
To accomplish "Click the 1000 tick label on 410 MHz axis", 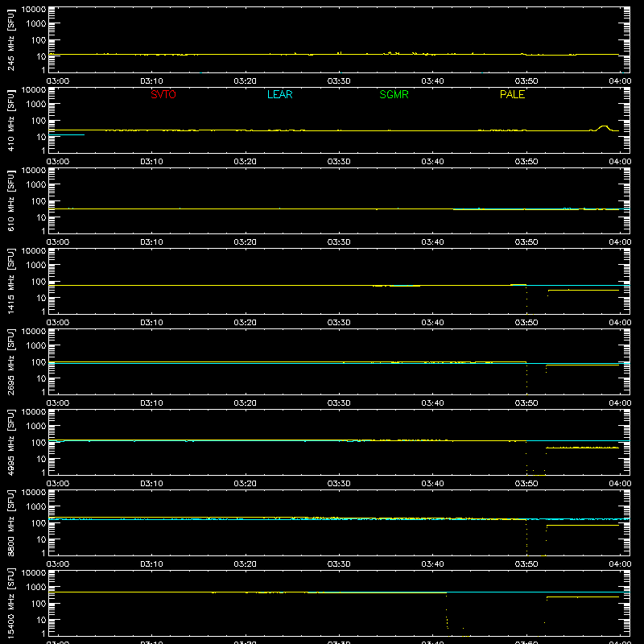I will click(36, 104).
